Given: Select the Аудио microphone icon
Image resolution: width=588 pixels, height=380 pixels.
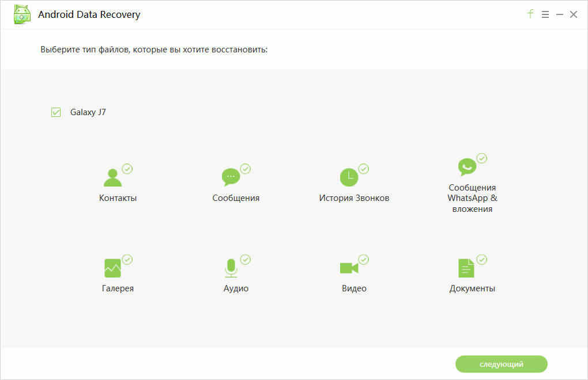Looking at the screenshot, I should pyautogui.click(x=231, y=268).
